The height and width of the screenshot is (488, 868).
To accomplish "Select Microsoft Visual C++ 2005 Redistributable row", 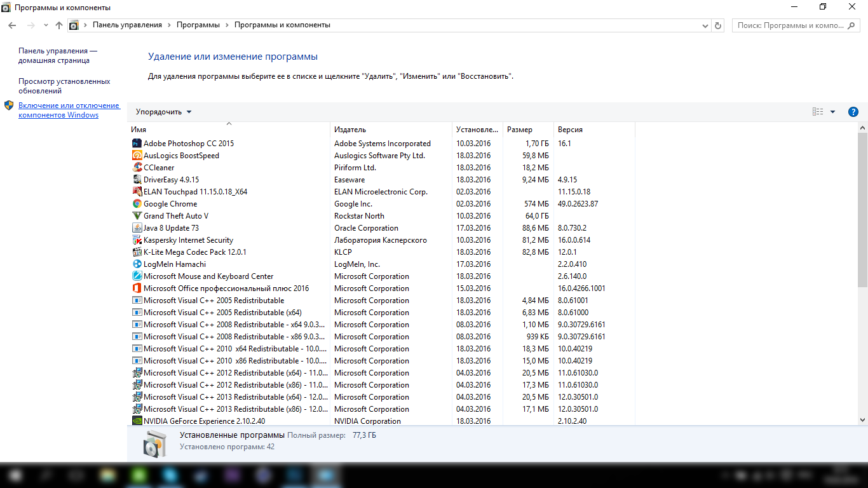I will point(381,301).
